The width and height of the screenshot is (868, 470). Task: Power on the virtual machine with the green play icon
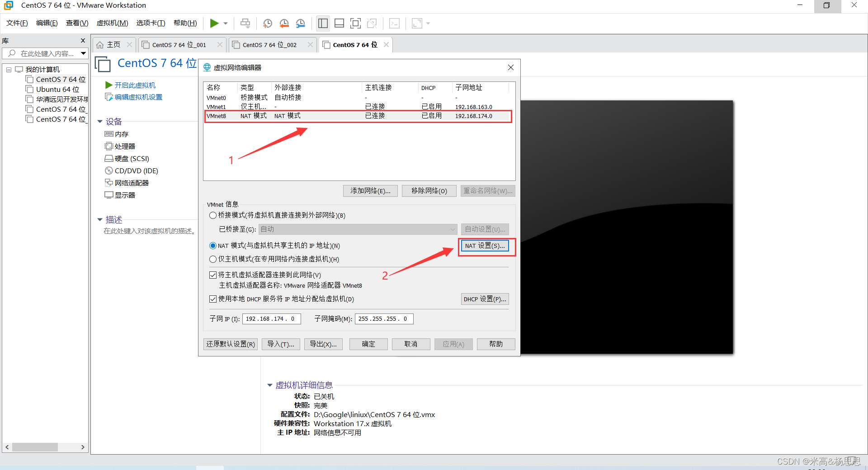click(x=215, y=23)
